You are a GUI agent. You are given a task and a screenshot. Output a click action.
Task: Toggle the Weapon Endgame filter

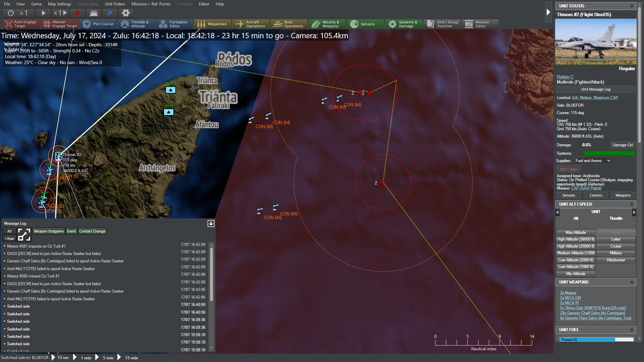coord(48,231)
